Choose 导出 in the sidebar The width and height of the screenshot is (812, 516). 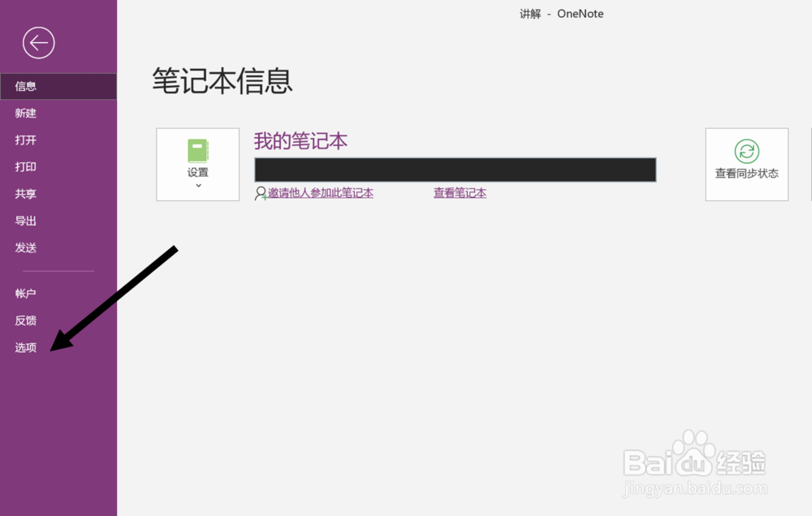(x=58, y=221)
